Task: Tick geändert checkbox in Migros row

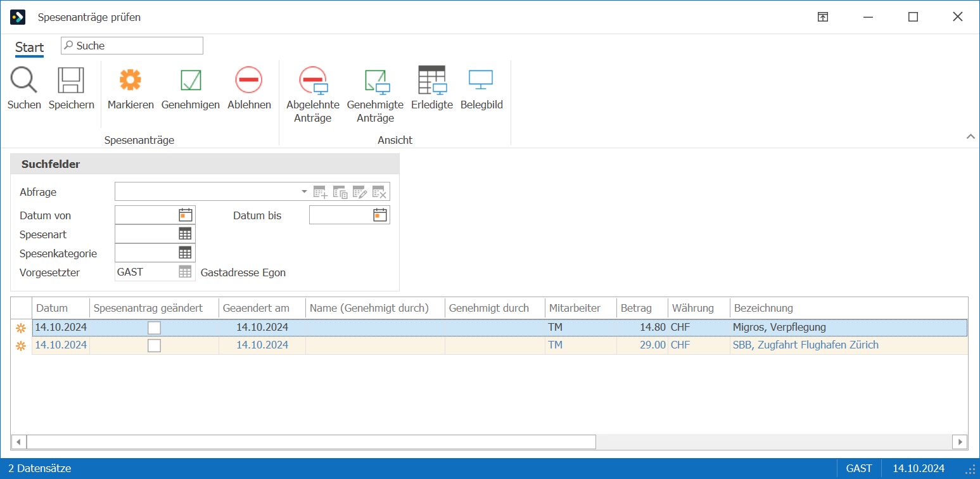Action: click(154, 328)
